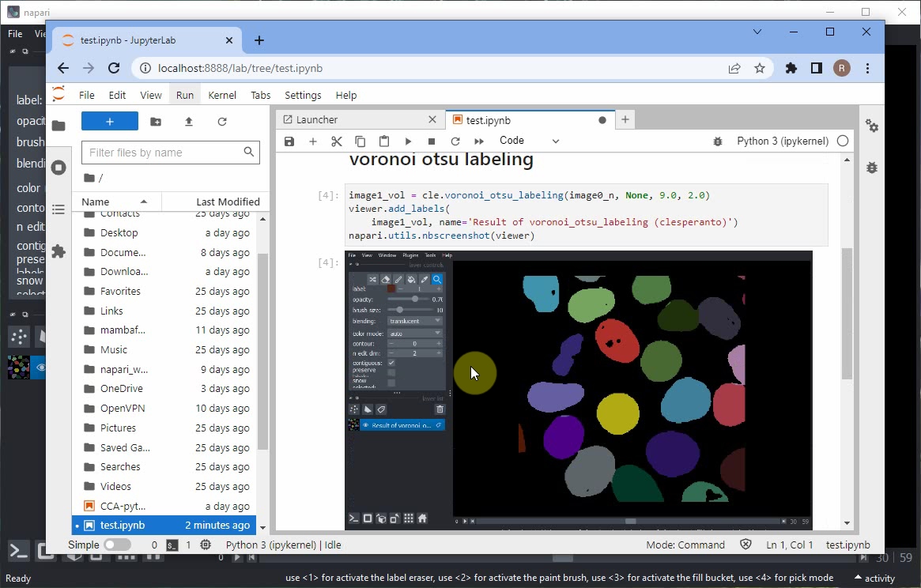Image resolution: width=921 pixels, height=588 pixels.
Task: Save the notebook using the toolbar disk icon
Action: coord(289,141)
